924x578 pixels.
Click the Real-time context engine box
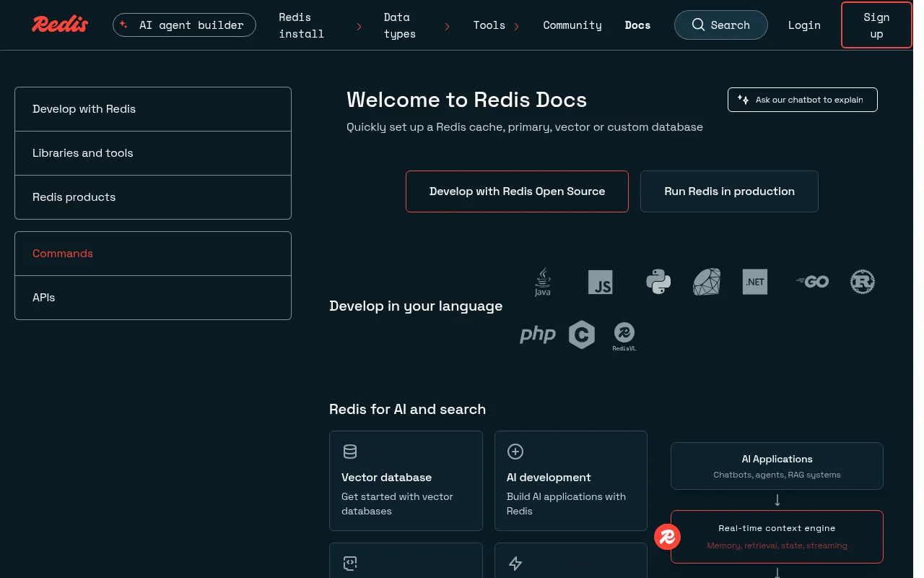[x=777, y=537]
